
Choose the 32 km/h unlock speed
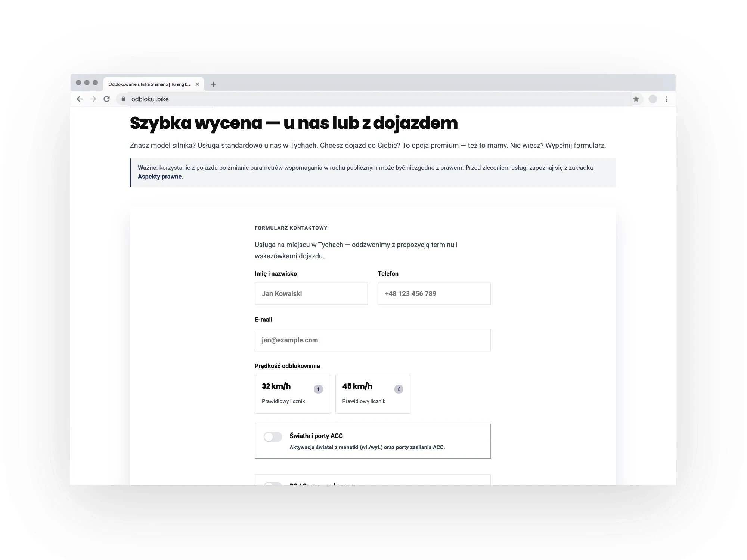pyautogui.click(x=292, y=394)
